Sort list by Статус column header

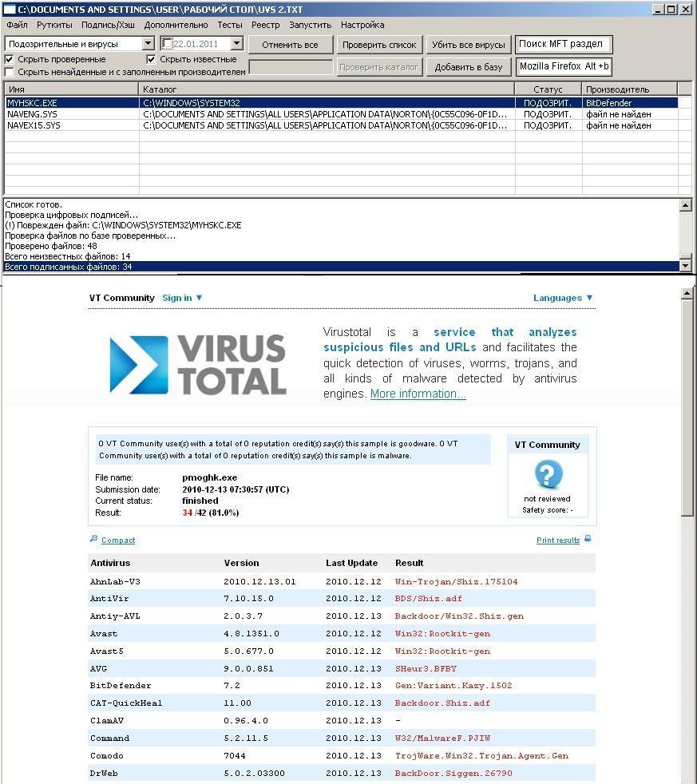[548, 89]
